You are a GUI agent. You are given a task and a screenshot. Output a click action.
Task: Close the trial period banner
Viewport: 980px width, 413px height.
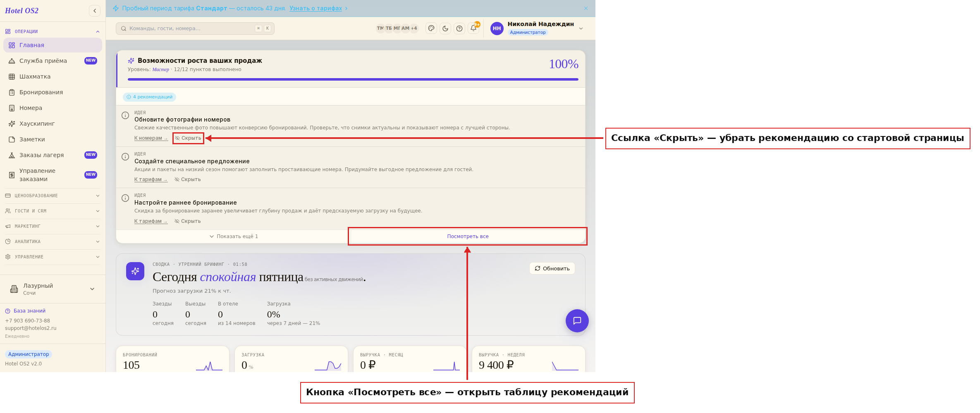586,8
